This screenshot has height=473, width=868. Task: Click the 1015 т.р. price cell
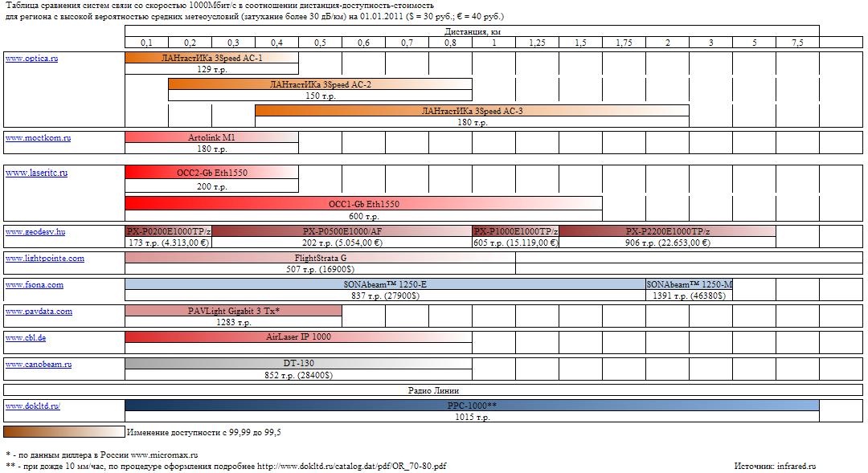(x=472, y=417)
